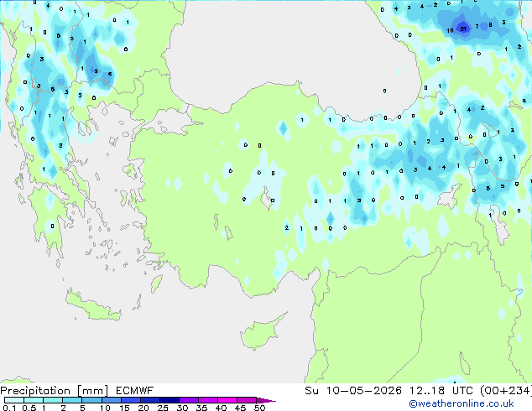Pick the 15–20 mm legend color swatch

tap(130, 400)
